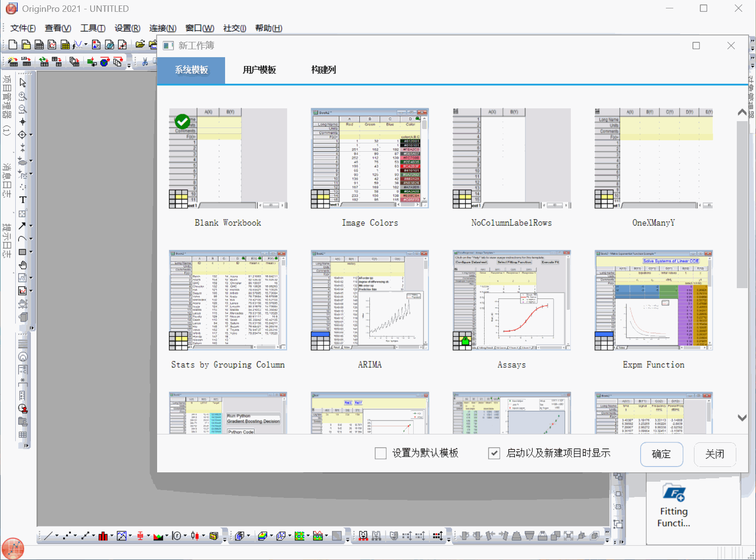Open the 帮助(H) menu
The image size is (756, 560).
(268, 28)
